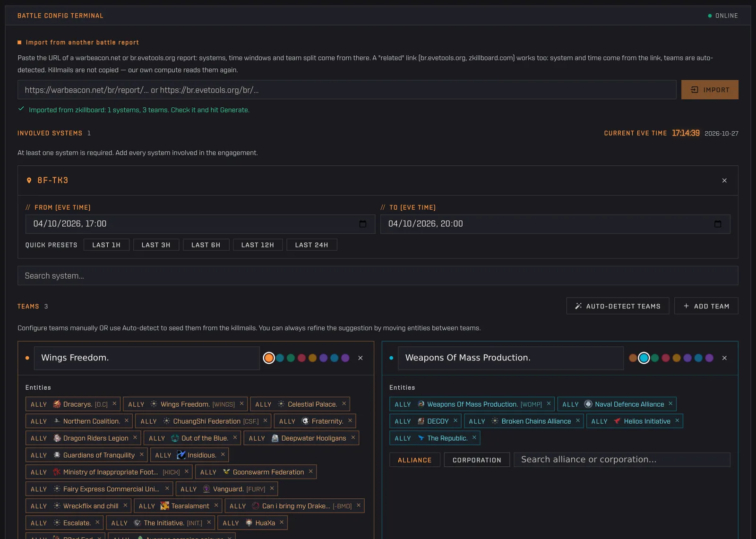This screenshot has height=539, width=756.
Task: Select cyan color for Weapons Of Mass Production
Action: coord(644,358)
